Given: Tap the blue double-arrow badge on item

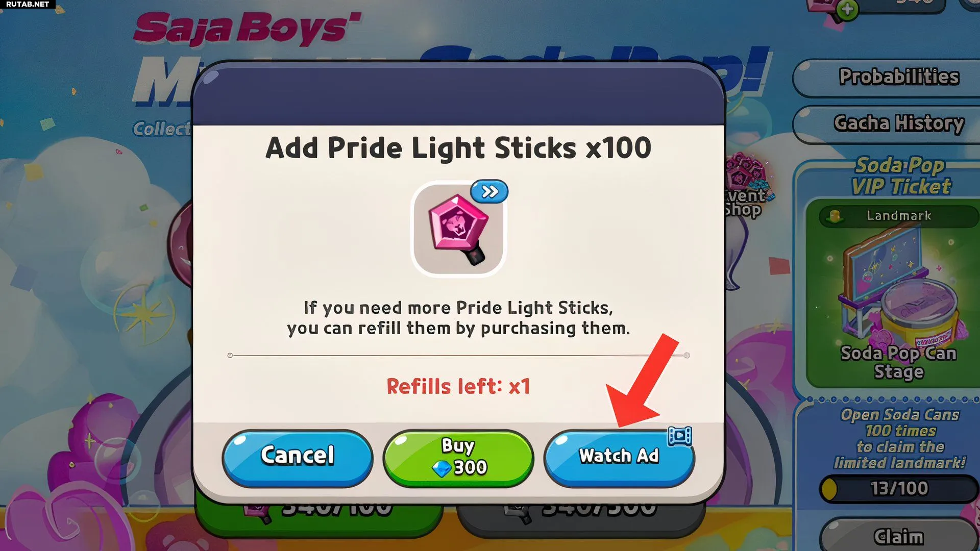Looking at the screenshot, I should click(x=489, y=191).
